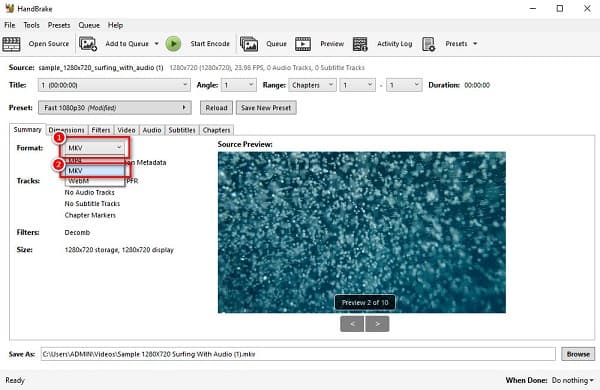Open the When Done Do nothing dropdown
The width and height of the screenshot is (600, 390).
(572, 380)
